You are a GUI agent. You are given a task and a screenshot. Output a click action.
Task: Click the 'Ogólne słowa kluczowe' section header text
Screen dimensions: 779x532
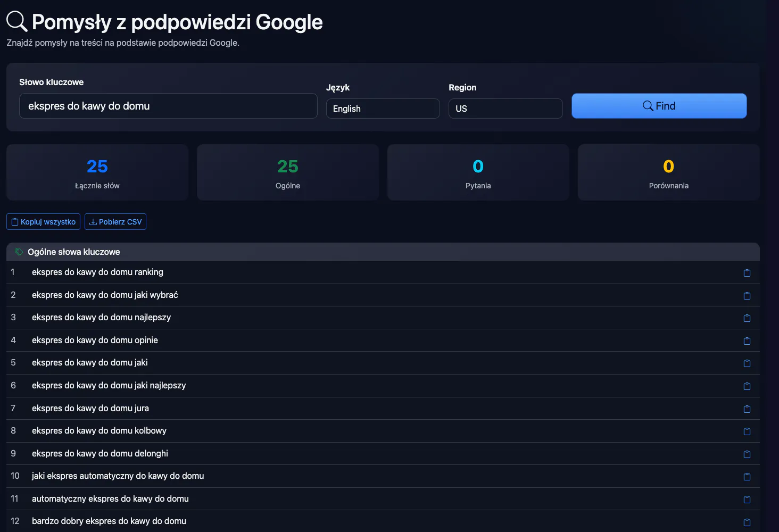tap(74, 252)
